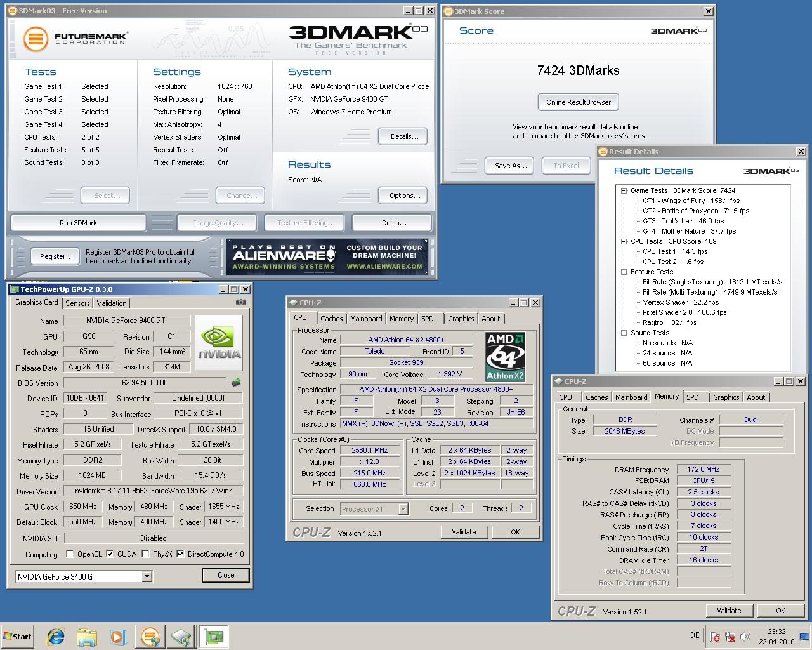Collapse the Feature Tests tree node
The image size is (812, 650).
pos(624,272)
